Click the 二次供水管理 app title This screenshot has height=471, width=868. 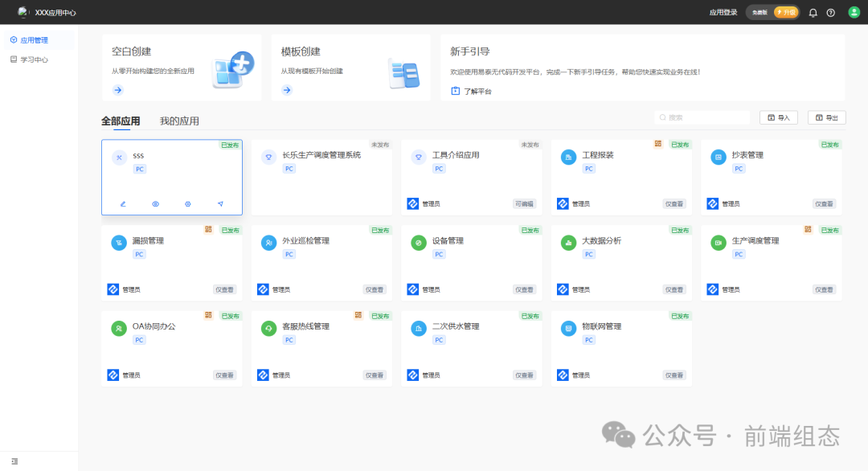(456, 326)
